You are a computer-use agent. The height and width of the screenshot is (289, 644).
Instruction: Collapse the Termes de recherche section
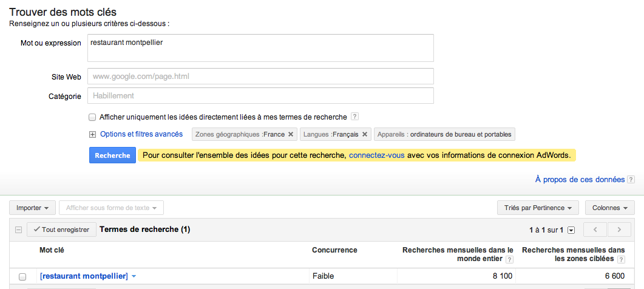coord(18,230)
